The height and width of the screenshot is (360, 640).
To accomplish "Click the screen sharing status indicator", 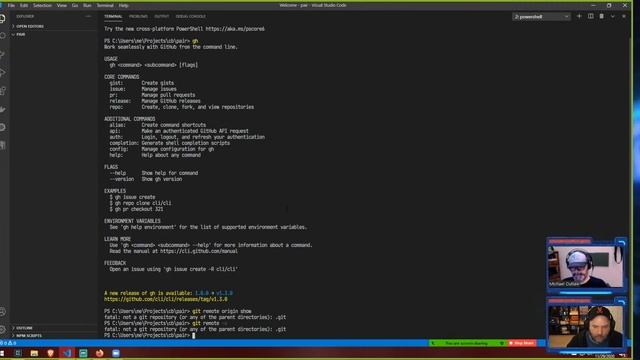I will [468, 343].
